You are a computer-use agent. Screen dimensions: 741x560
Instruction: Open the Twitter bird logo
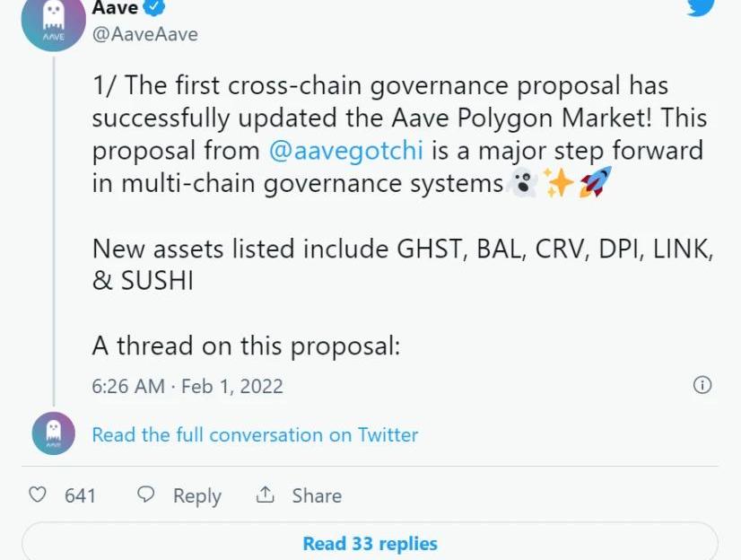[702, 6]
